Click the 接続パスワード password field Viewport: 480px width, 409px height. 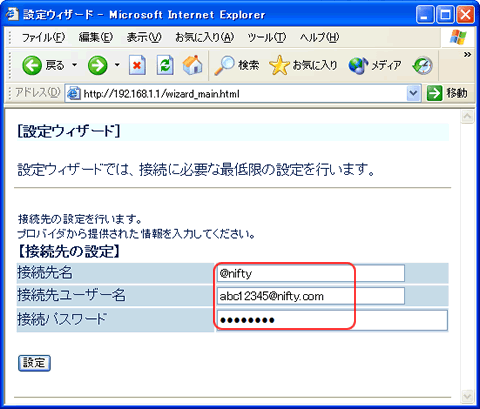tap(332, 320)
